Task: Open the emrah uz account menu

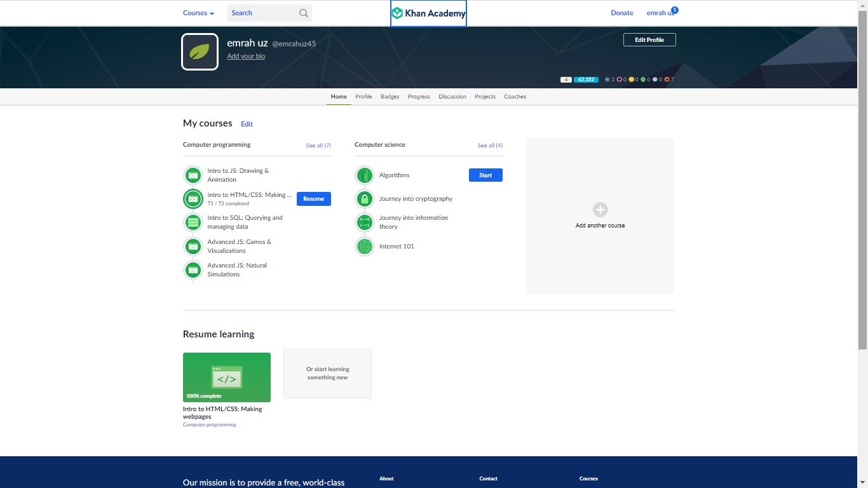Action: pyautogui.click(x=660, y=13)
